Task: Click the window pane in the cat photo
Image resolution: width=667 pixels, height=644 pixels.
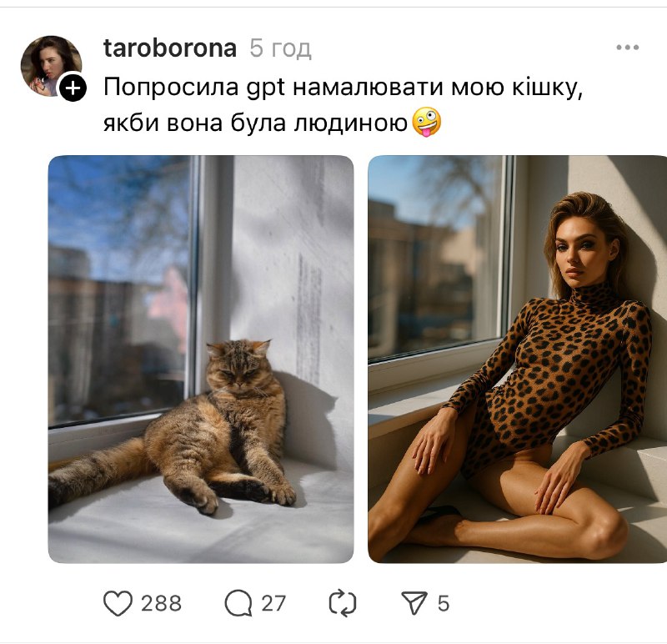Action: click(119, 289)
